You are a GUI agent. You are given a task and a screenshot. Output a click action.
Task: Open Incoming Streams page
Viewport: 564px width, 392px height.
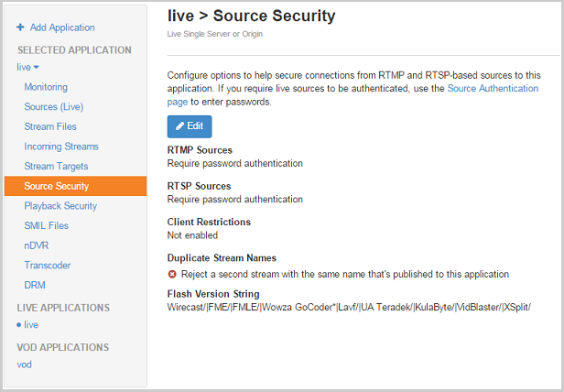pos(61,147)
